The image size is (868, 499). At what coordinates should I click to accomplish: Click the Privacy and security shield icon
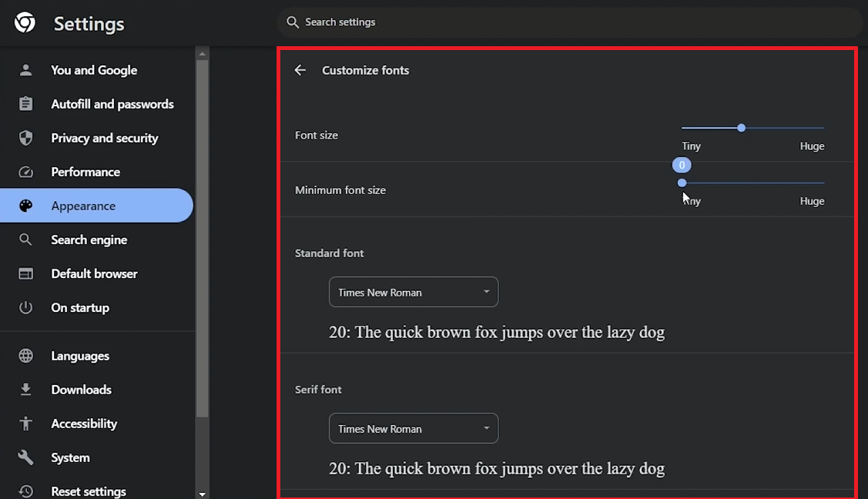coord(25,138)
